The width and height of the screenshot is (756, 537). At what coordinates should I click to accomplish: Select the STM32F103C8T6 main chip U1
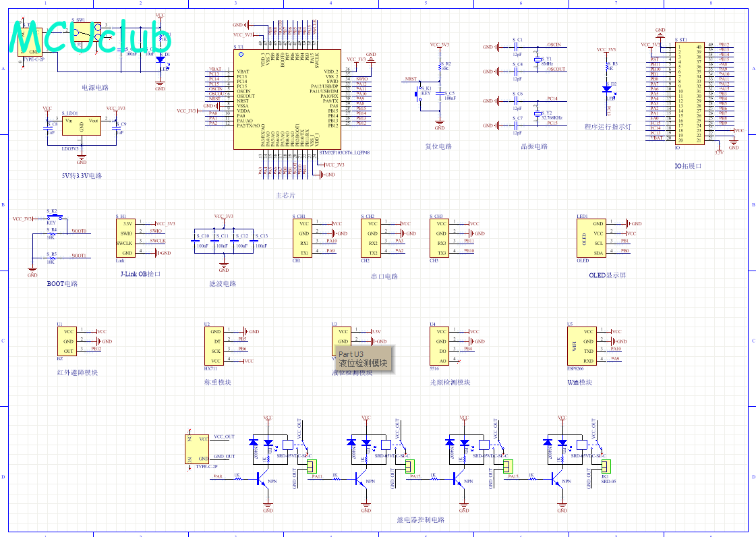click(x=287, y=99)
